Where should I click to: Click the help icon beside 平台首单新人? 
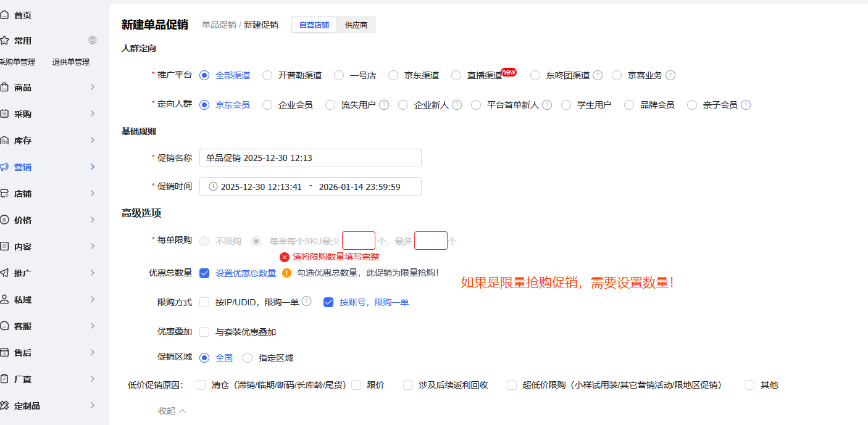(547, 105)
